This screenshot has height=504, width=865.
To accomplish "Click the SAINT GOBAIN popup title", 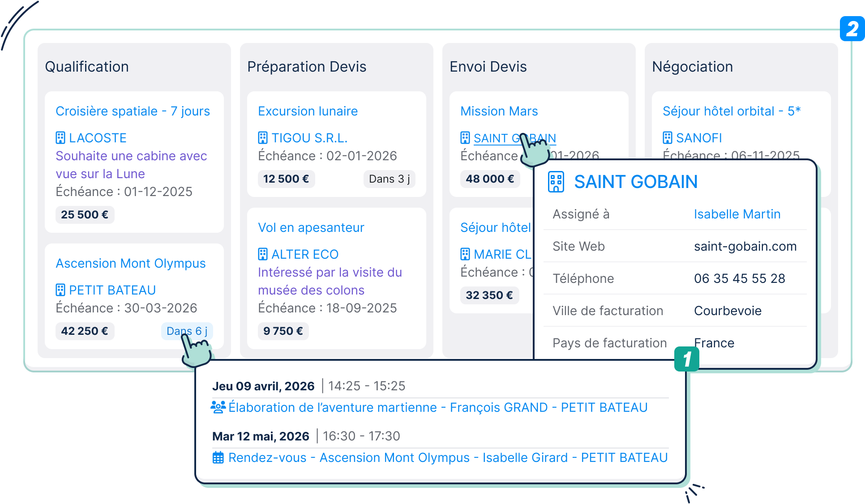I will click(636, 182).
